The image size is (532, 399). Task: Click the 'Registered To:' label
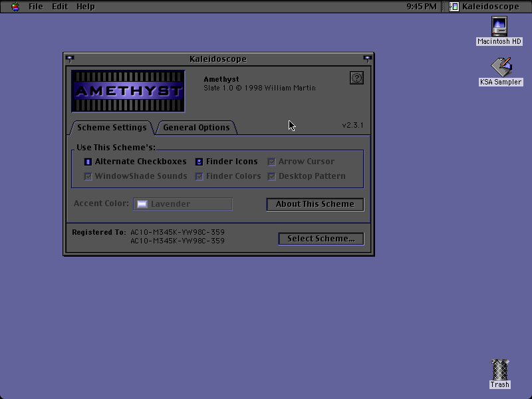click(98, 232)
